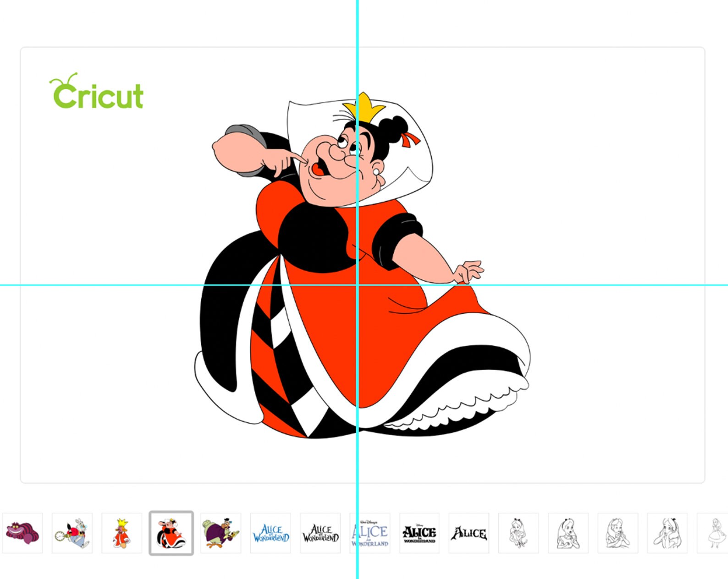
Task: Select the Walt Disney's Alice in Wonderland logo thumbnail
Action: click(x=370, y=533)
